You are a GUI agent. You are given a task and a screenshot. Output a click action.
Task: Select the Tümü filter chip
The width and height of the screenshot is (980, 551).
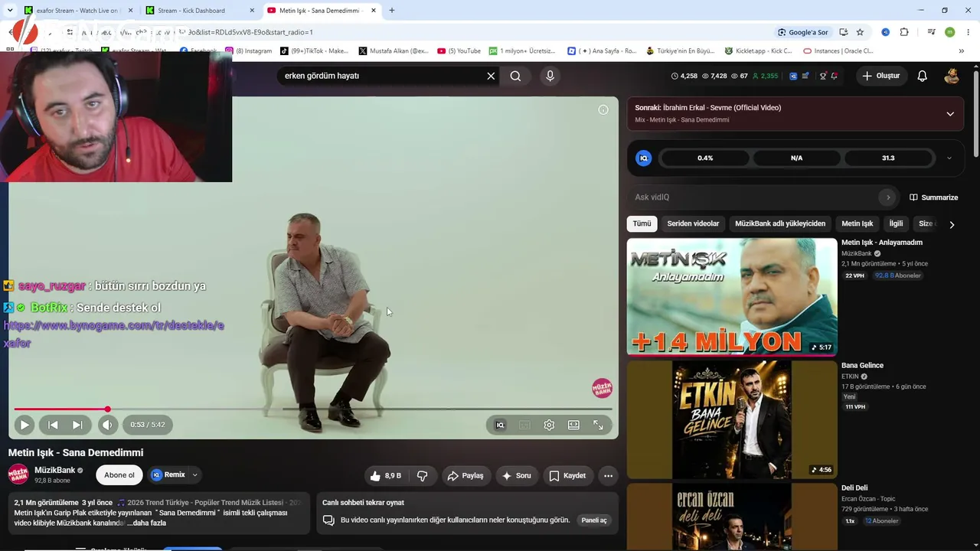642,223
